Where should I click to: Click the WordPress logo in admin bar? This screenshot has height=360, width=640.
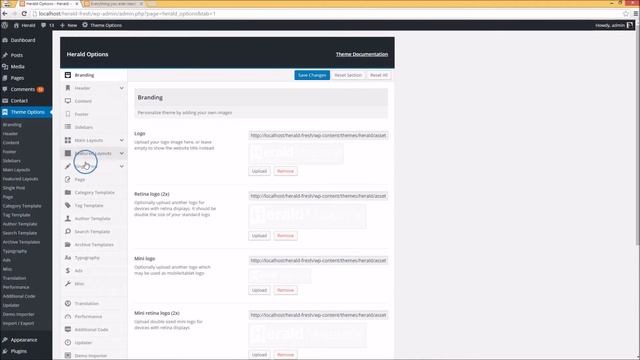point(5,25)
